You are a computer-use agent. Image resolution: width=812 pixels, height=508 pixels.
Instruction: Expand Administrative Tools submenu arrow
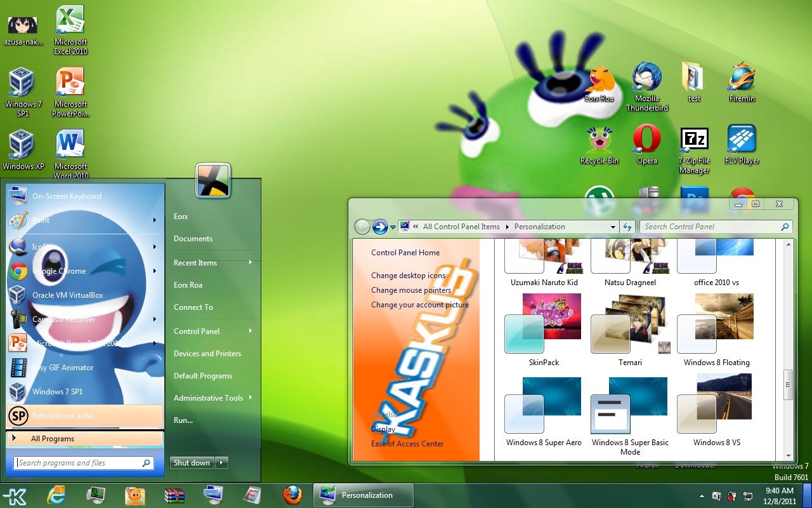tap(251, 398)
